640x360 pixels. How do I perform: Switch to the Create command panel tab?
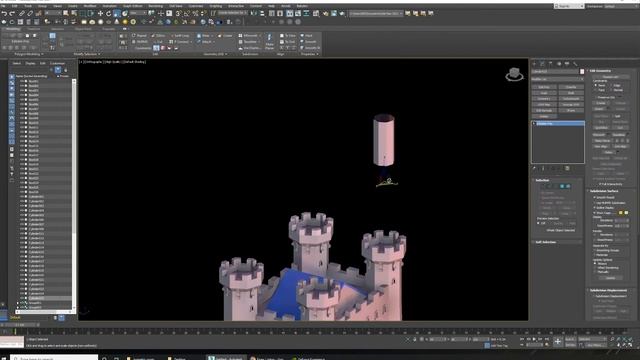point(534,64)
